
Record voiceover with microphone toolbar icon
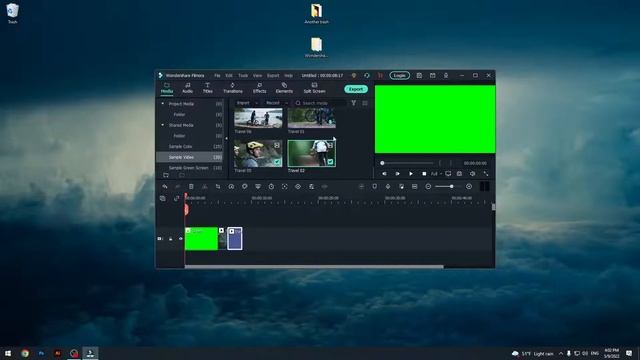click(x=388, y=187)
